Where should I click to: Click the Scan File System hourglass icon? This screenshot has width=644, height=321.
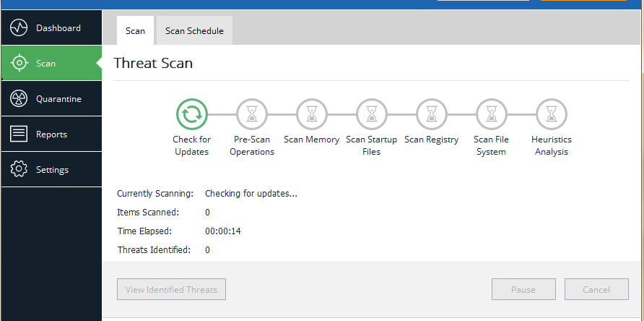point(492,114)
